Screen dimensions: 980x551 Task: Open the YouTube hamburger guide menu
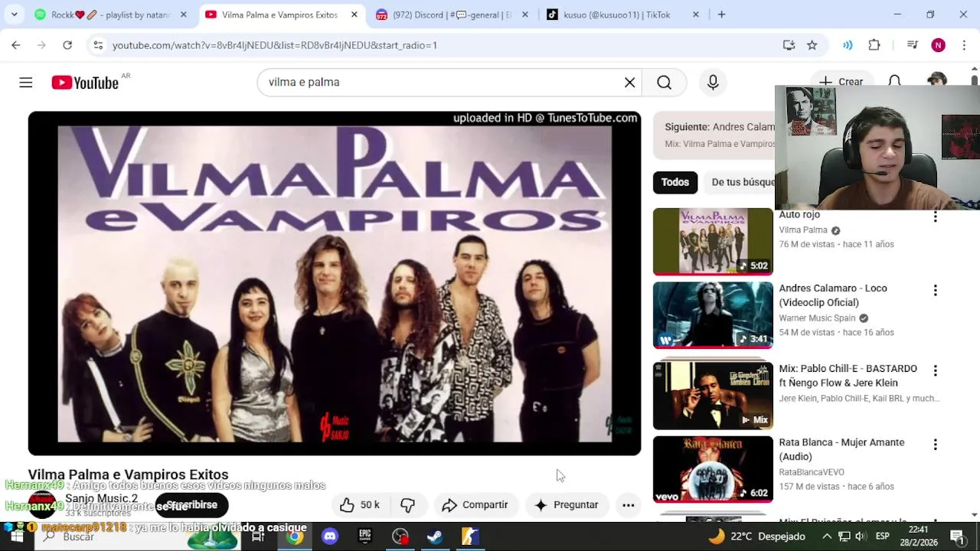click(x=26, y=83)
